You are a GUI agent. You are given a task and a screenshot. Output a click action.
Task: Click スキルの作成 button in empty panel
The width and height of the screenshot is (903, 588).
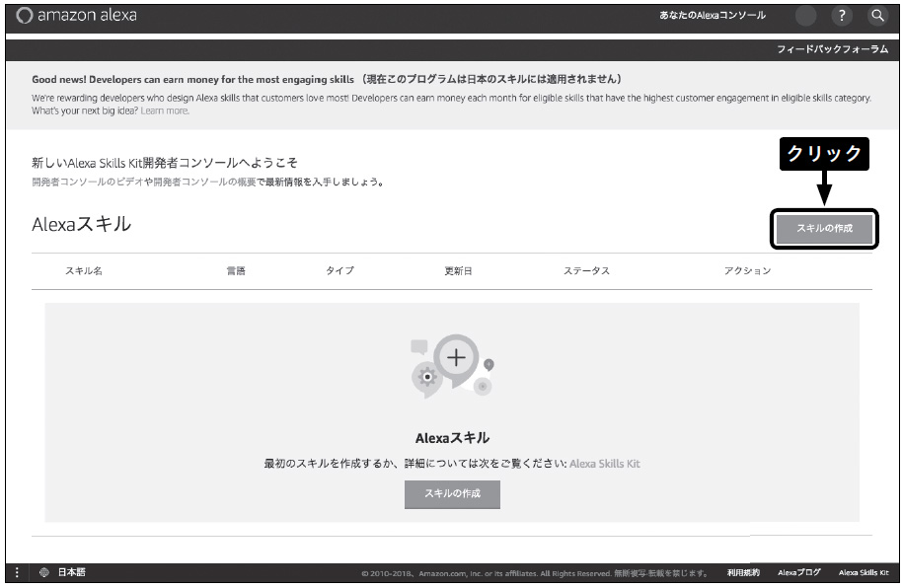[452, 493]
